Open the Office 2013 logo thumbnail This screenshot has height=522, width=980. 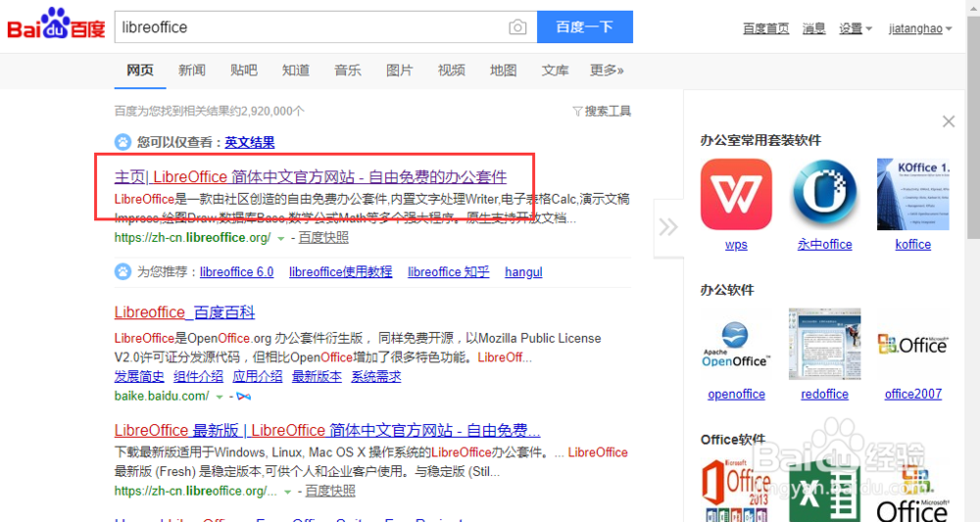(736, 490)
